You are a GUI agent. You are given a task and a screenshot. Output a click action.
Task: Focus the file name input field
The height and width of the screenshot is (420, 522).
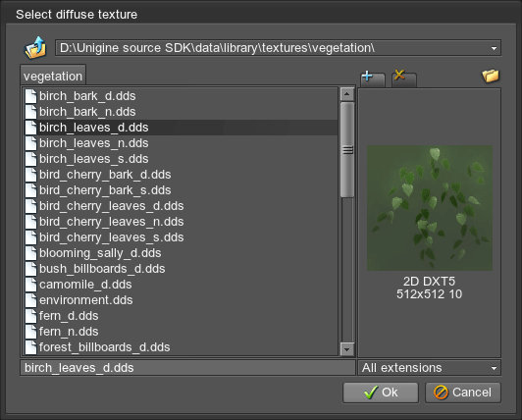pos(187,368)
